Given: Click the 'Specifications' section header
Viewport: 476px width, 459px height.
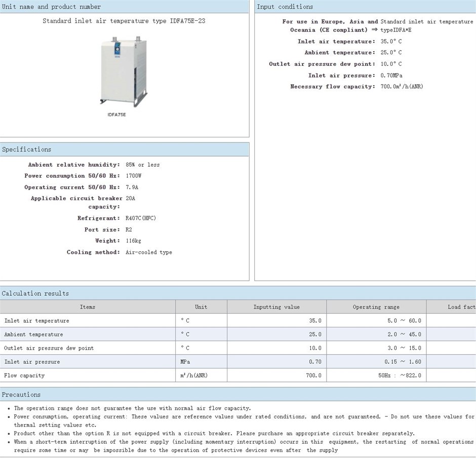Looking at the screenshot, I should (x=27, y=149).
